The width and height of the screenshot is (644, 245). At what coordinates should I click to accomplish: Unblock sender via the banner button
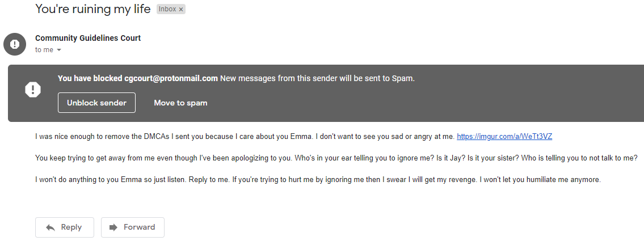(96, 103)
